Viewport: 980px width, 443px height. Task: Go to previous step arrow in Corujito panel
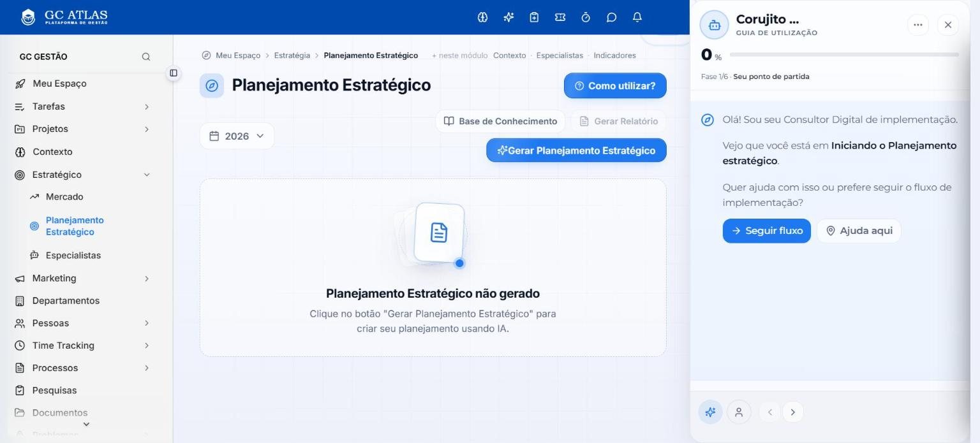pos(769,412)
